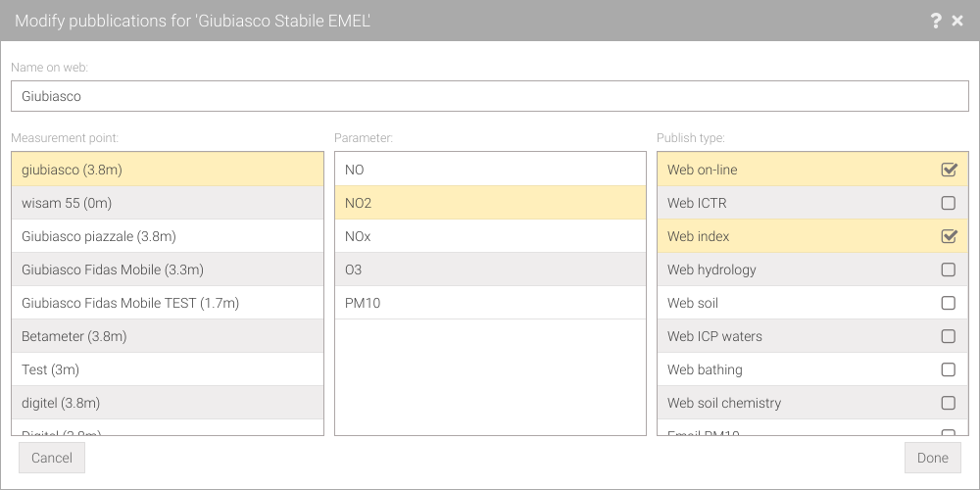Choose the Test (3m) measurement point
Screen dimensions: 980x490
168,369
